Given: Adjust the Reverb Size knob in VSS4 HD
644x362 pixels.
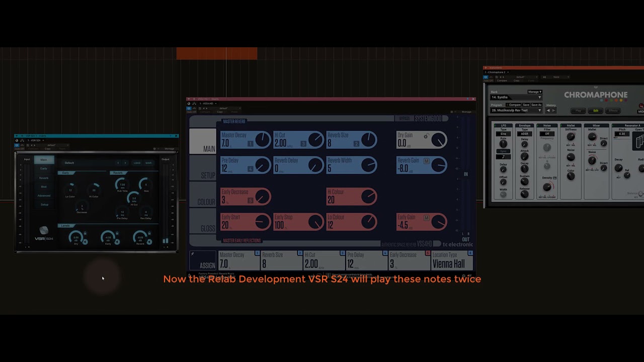Looking at the screenshot, I should point(369,140).
